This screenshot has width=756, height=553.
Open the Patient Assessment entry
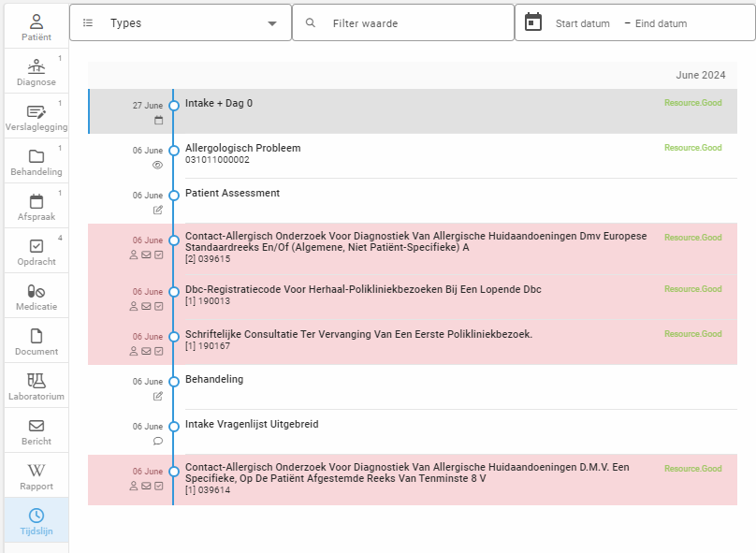tap(232, 193)
